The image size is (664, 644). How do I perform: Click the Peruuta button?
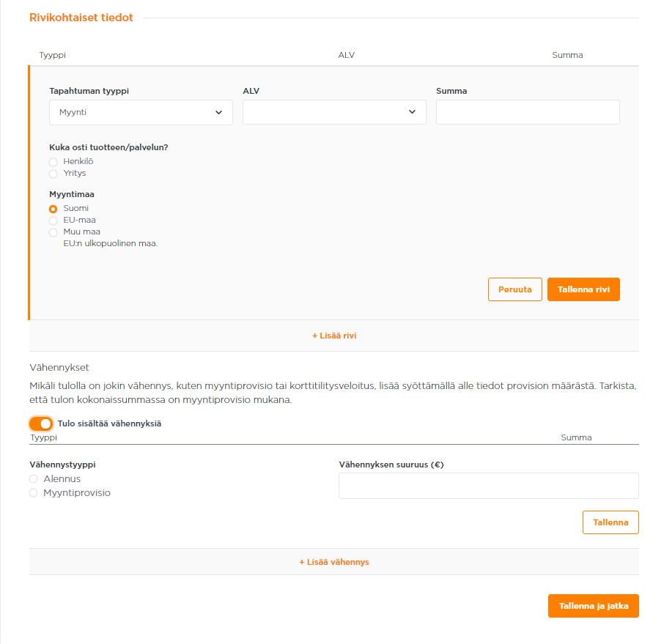point(515,289)
